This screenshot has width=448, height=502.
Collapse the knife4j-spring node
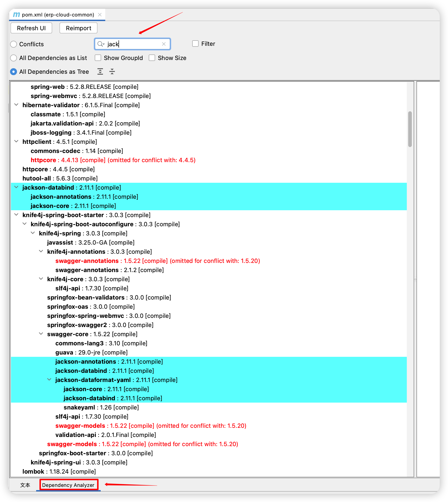pyautogui.click(x=33, y=233)
